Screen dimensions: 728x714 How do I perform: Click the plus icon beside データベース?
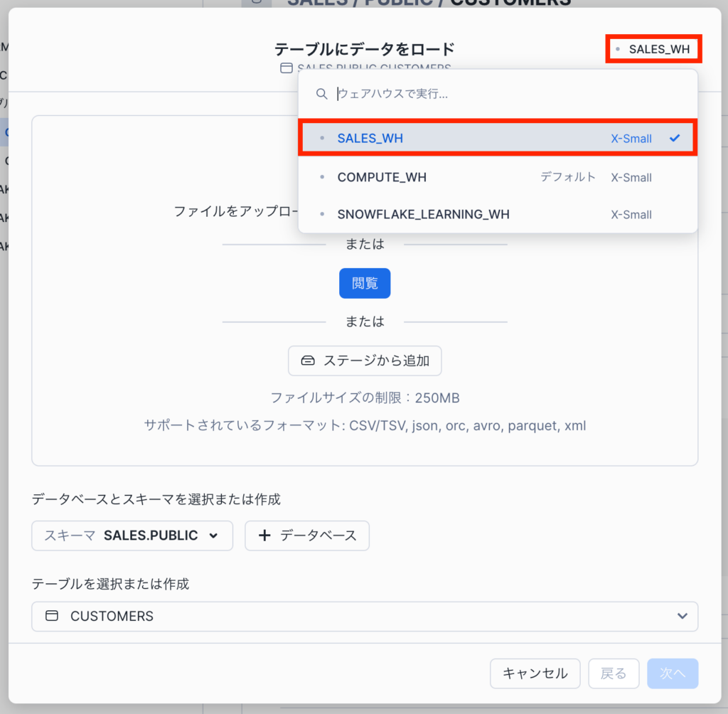264,535
